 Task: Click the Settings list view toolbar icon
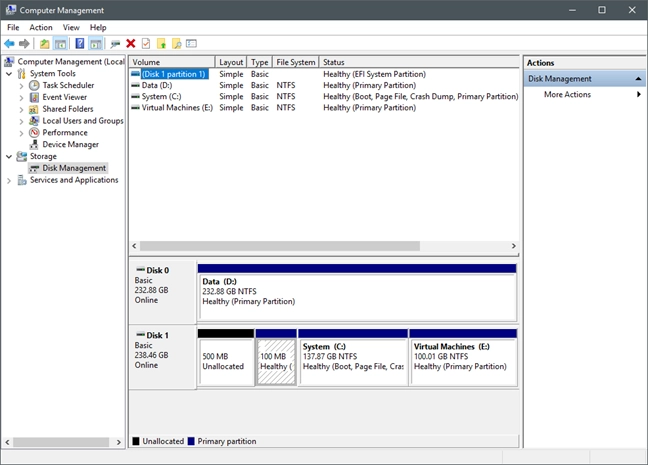(x=191, y=43)
